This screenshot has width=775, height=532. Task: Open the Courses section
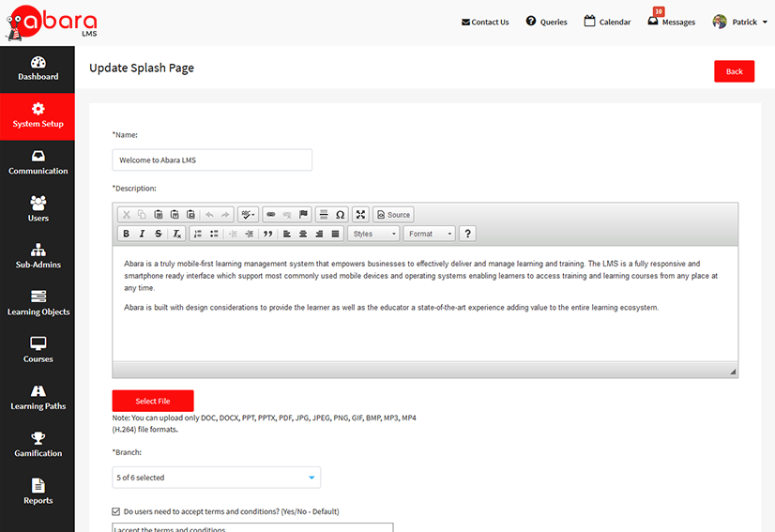[x=38, y=352]
